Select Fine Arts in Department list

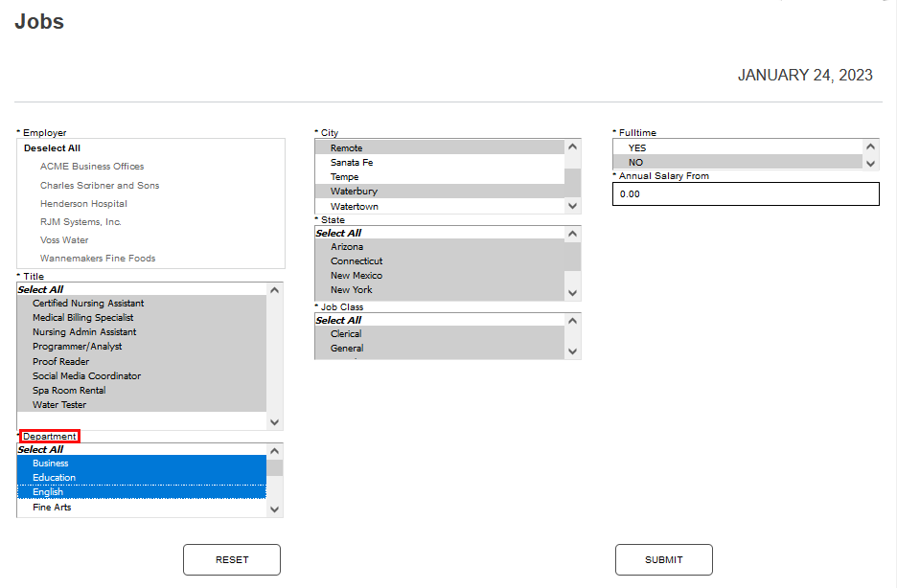[52, 508]
